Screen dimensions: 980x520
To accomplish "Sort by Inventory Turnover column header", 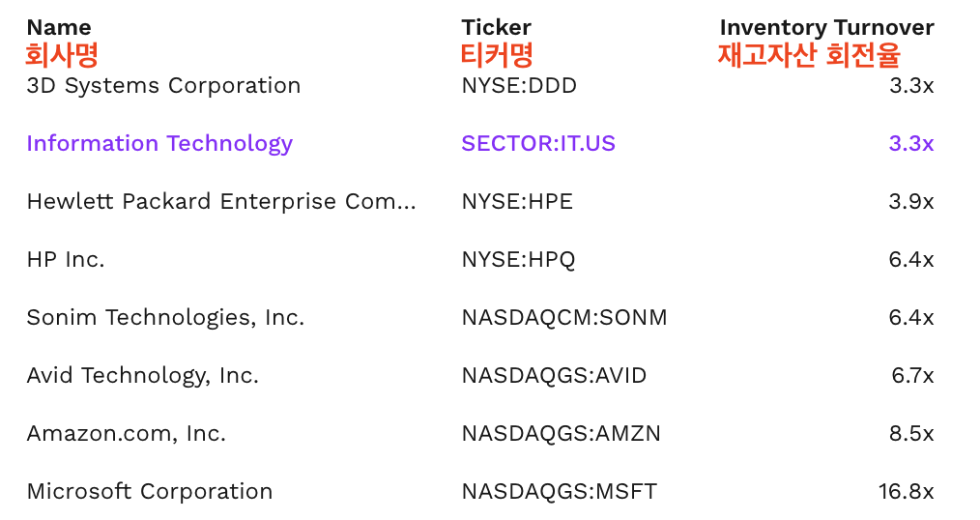I will tap(826, 27).
